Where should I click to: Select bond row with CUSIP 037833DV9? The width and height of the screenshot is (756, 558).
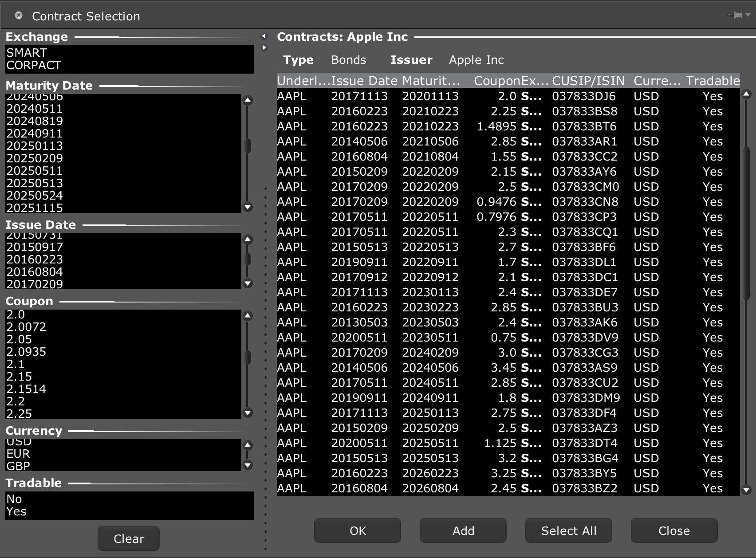(508, 338)
